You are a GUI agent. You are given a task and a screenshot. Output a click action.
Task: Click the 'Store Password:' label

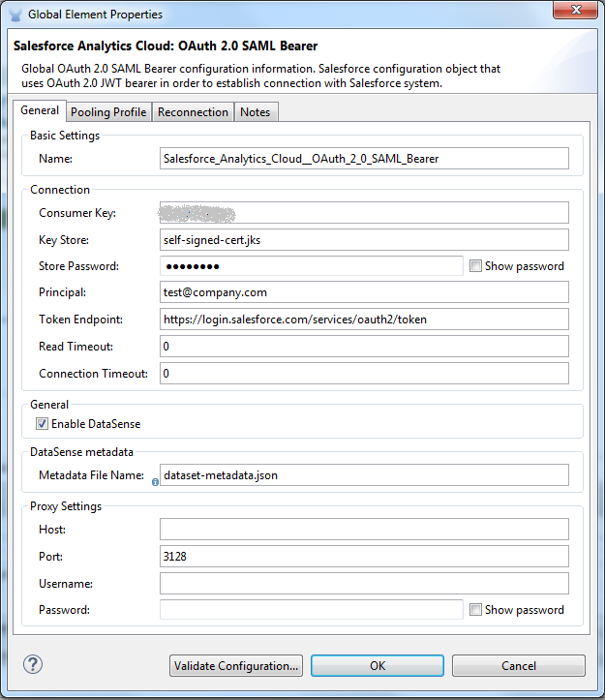click(x=78, y=266)
